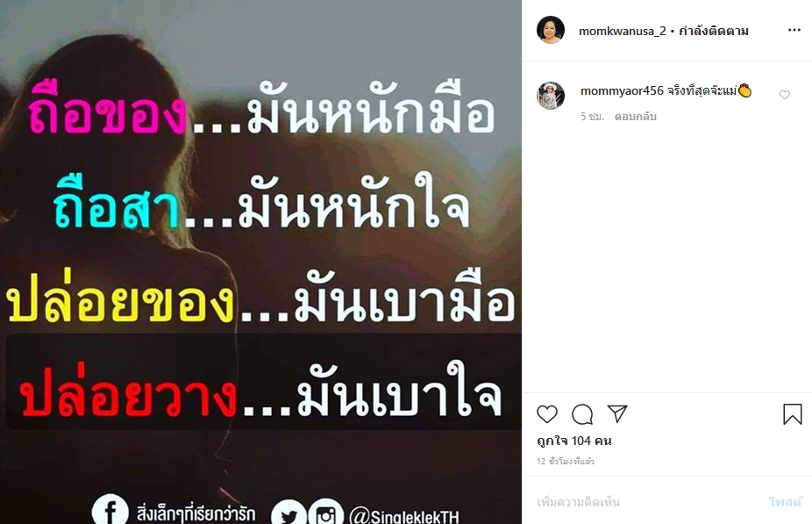Click the Facebook logo in the image
The image size is (812, 524).
(110, 510)
